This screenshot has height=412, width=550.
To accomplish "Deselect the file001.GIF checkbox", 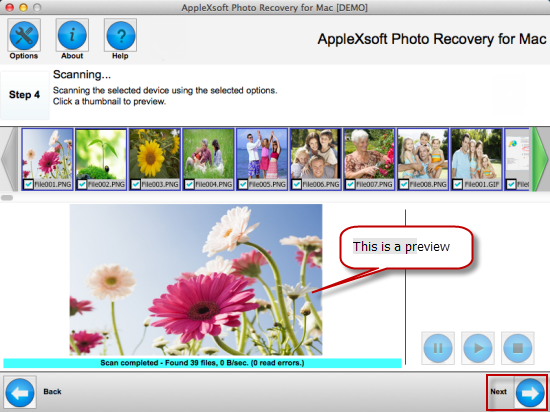I will click(x=457, y=184).
